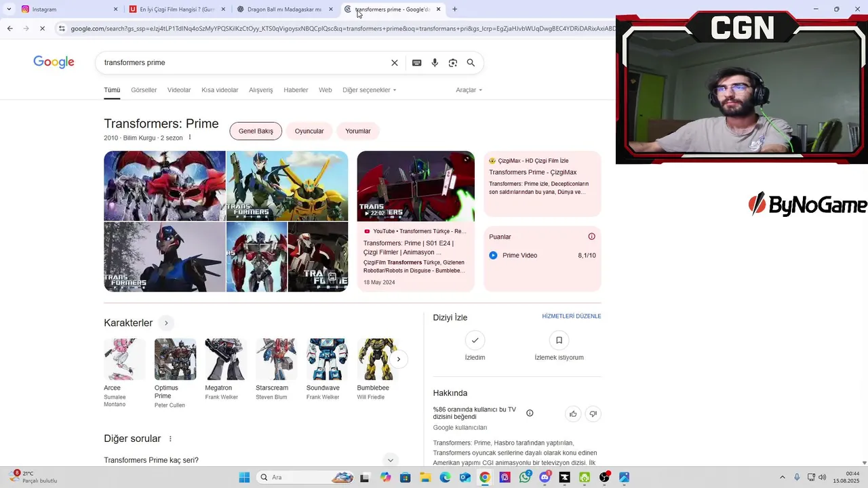Image resolution: width=868 pixels, height=488 pixels.
Task: Clear the search box with the X icon
Action: [395, 63]
